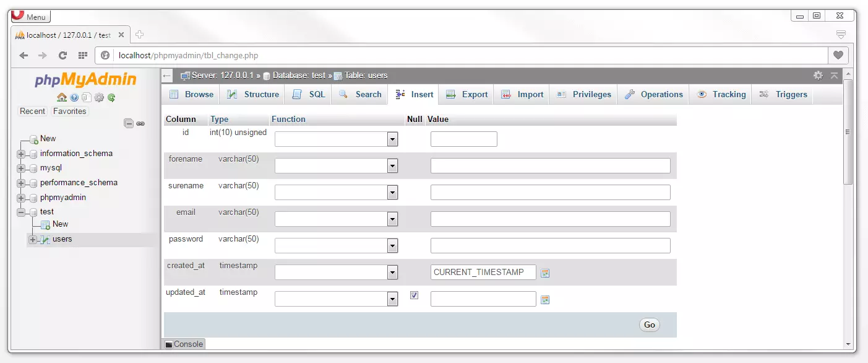
Task: Switch to the Structure tab
Action: 253,95
